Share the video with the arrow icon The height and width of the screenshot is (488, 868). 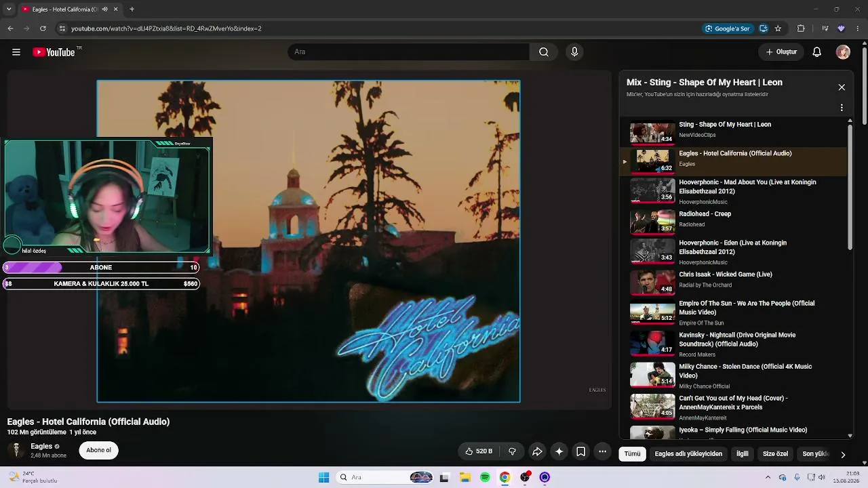pyautogui.click(x=537, y=451)
